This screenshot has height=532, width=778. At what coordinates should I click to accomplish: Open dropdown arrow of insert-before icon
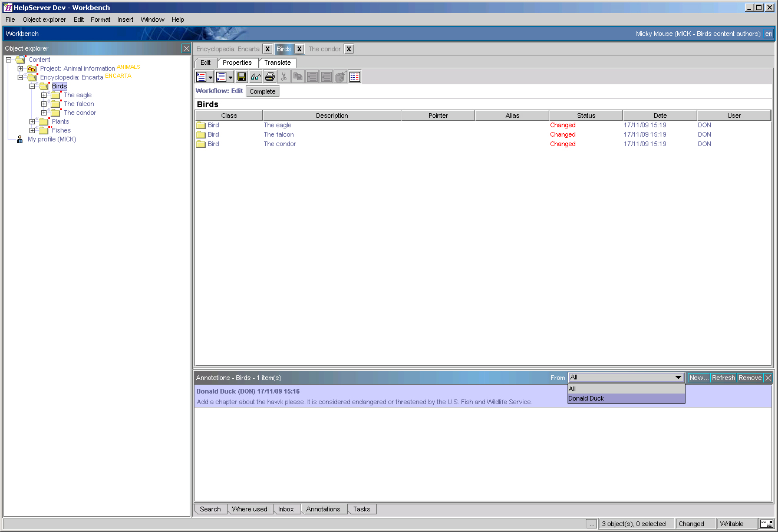pyautogui.click(x=210, y=77)
